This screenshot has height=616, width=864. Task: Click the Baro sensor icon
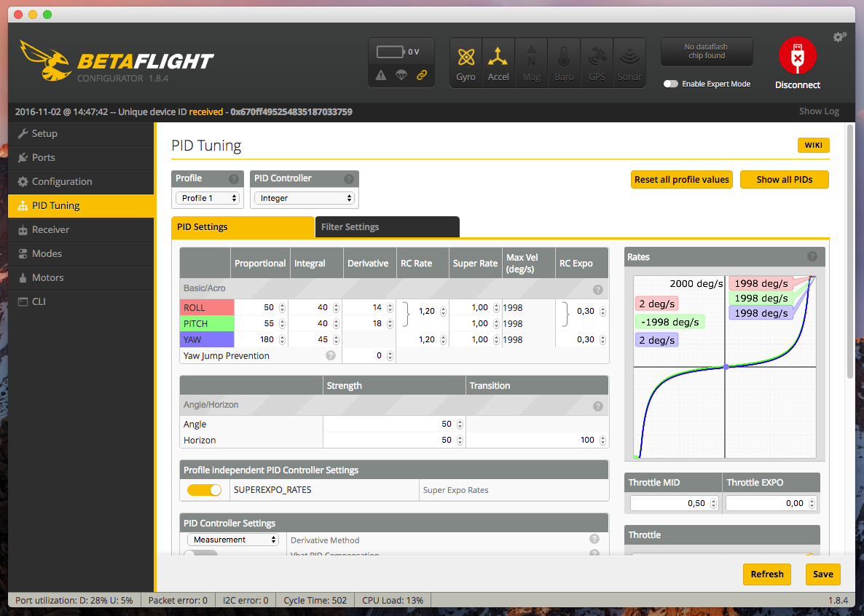[564, 63]
